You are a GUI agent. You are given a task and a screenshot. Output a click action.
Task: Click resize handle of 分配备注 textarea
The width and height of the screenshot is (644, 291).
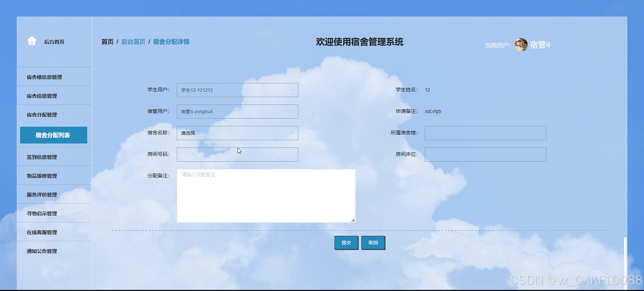353,220
